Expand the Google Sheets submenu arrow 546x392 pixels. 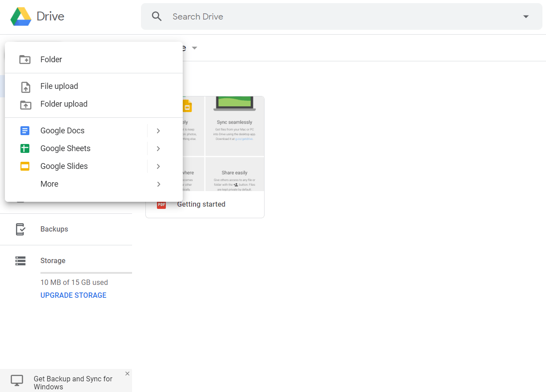click(x=158, y=148)
